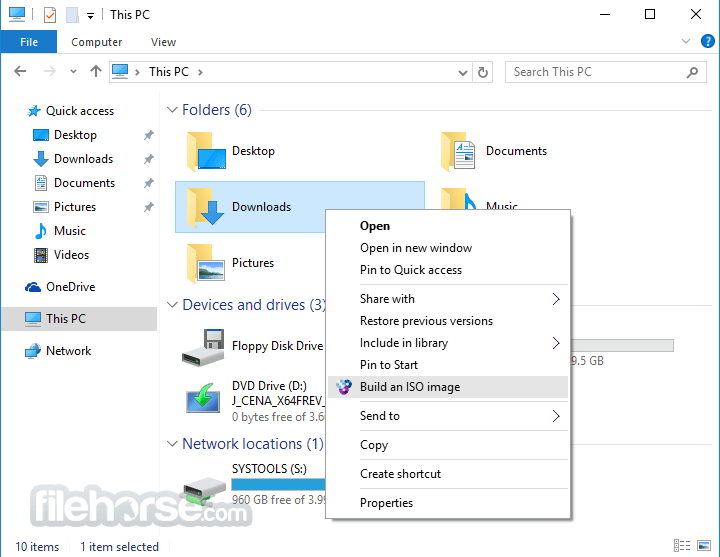
Task: Open the address bar history dropdown
Action: click(463, 73)
